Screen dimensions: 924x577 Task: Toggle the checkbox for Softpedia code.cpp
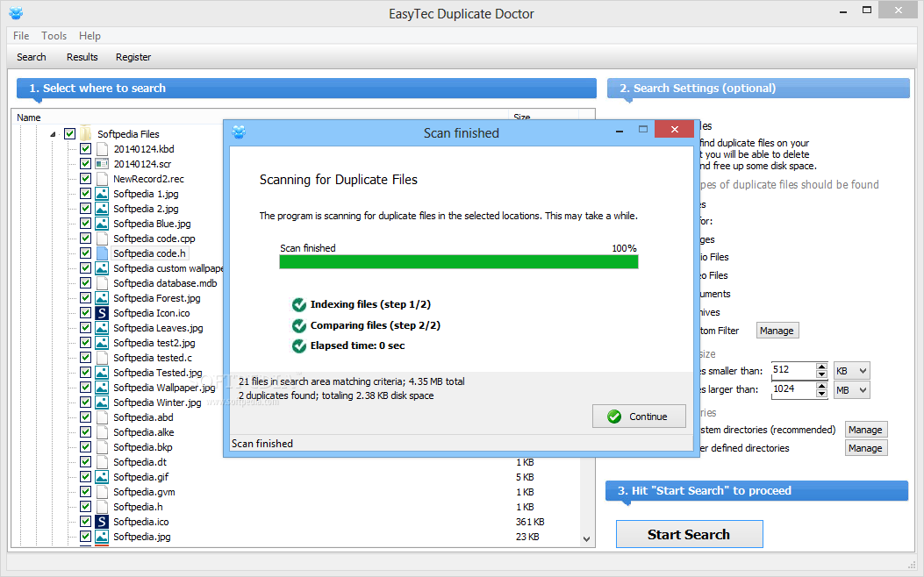click(85, 239)
